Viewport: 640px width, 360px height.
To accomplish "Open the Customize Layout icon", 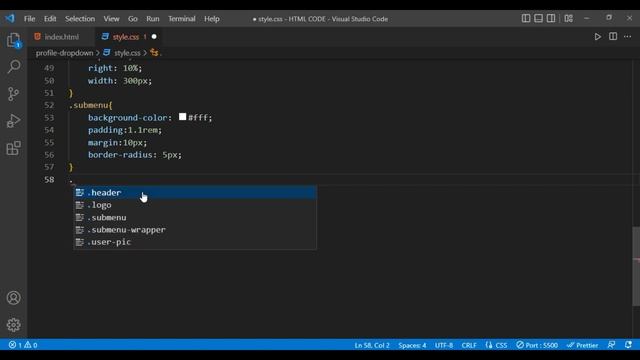I will (x=569, y=18).
